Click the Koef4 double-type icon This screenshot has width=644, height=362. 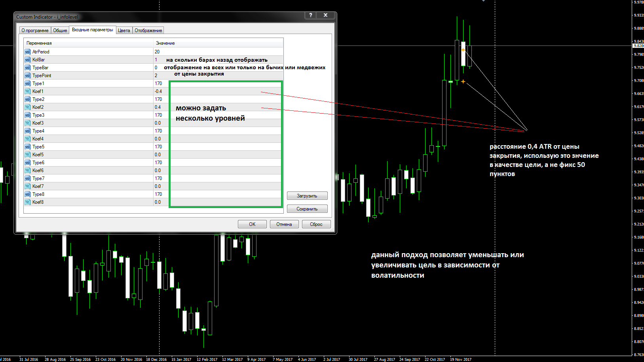click(27, 139)
